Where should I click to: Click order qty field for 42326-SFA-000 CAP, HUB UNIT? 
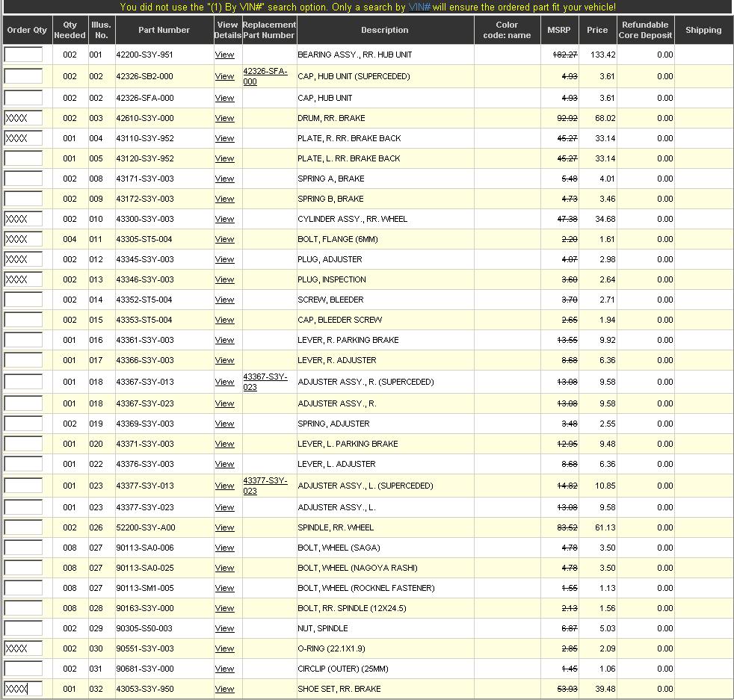[23, 97]
